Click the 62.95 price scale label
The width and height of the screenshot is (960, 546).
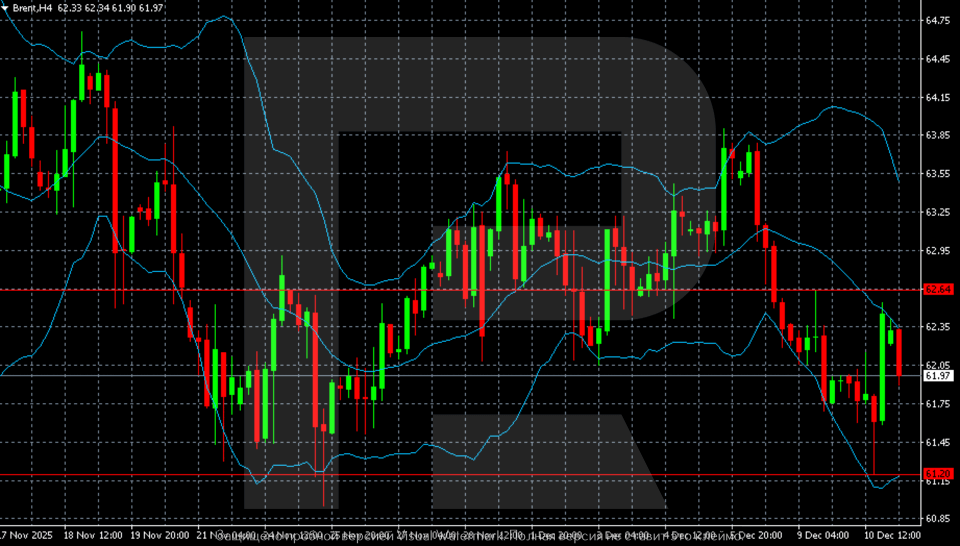tap(937, 250)
